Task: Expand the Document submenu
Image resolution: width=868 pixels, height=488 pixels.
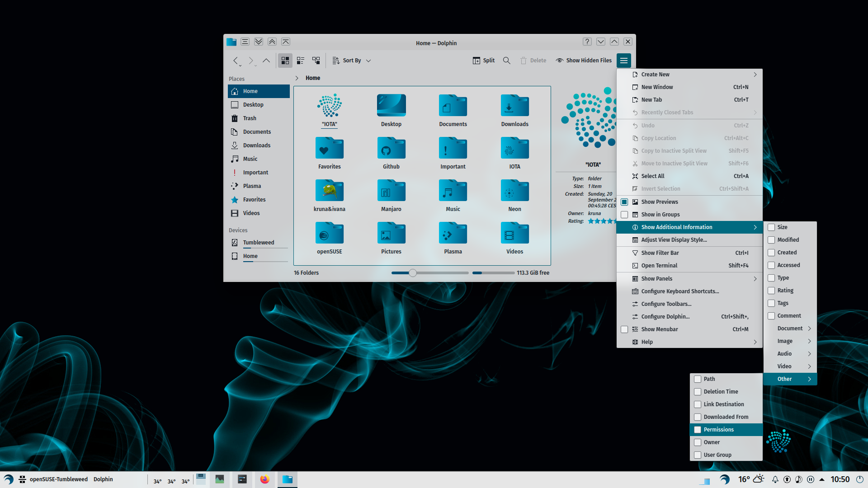Action: click(x=790, y=328)
